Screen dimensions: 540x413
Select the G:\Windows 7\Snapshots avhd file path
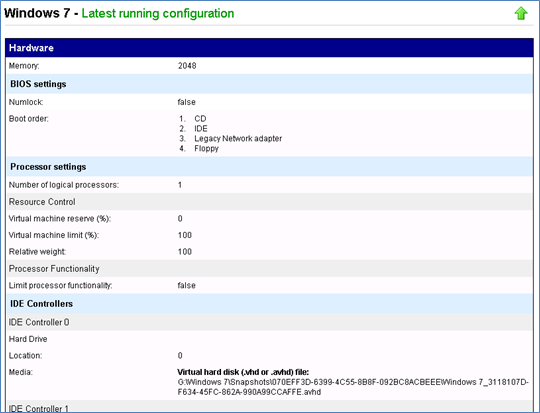pos(353,387)
